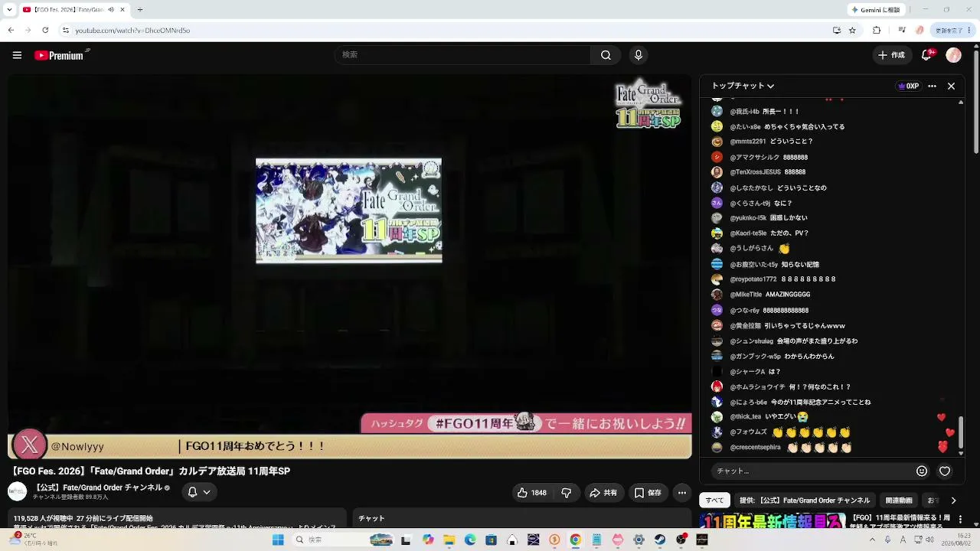Close the live chat panel
This screenshot has width=980, height=551.
coord(951,86)
